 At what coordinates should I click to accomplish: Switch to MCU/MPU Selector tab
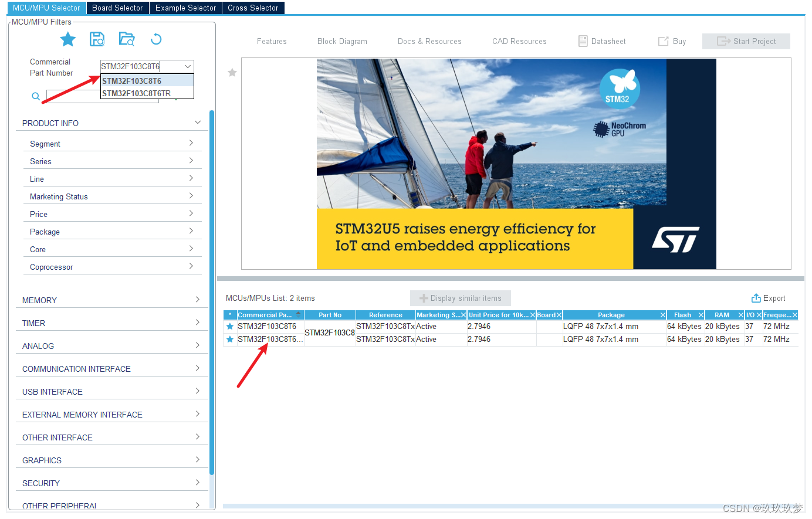46,8
